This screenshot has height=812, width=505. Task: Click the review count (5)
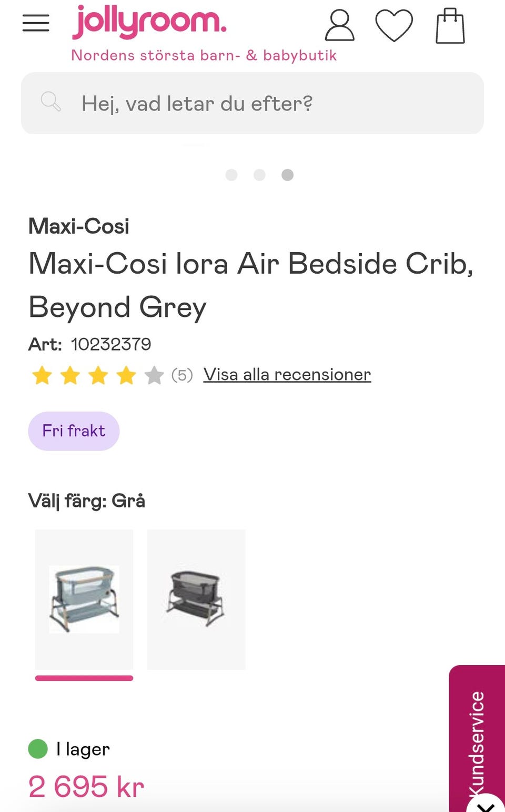click(x=182, y=375)
